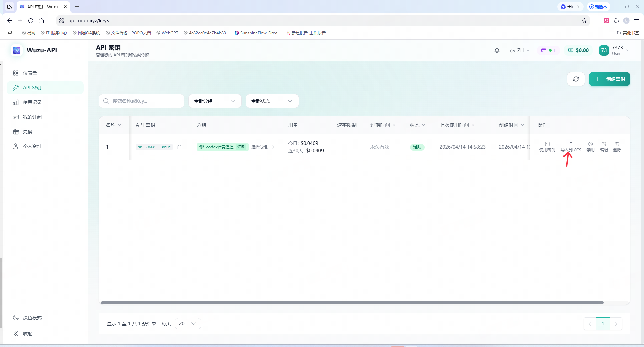Open the notifications bell
Screen dimensions: 644x347
click(497, 50)
